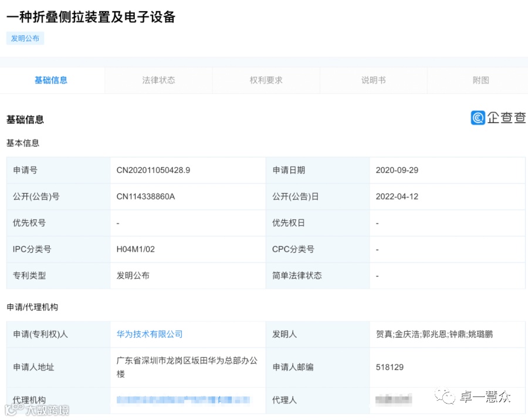
Task: Click the 公开(公告)日 label cell
Action: click(x=318, y=197)
